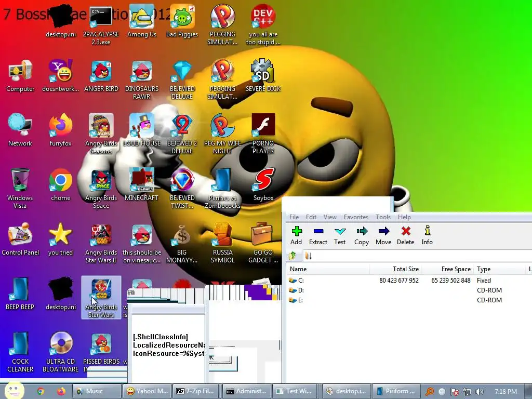Select the ULTRA CD BLOATWARE disc icon

tap(61, 352)
